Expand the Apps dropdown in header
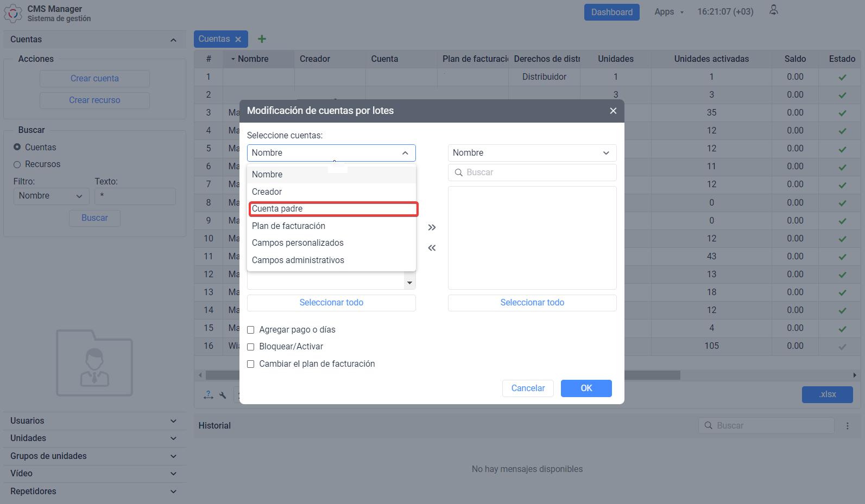Image resolution: width=865 pixels, height=504 pixels. click(669, 12)
